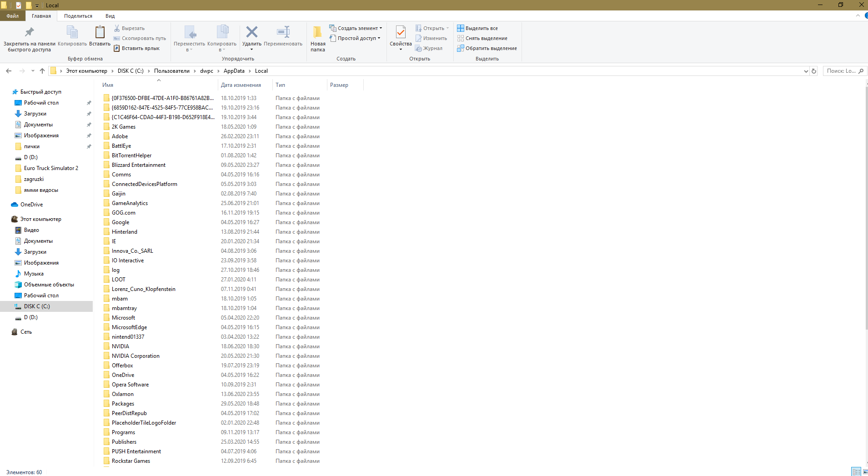Click Скопировать путь (Copy path)
The image size is (868, 476).
(x=140, y=38)
